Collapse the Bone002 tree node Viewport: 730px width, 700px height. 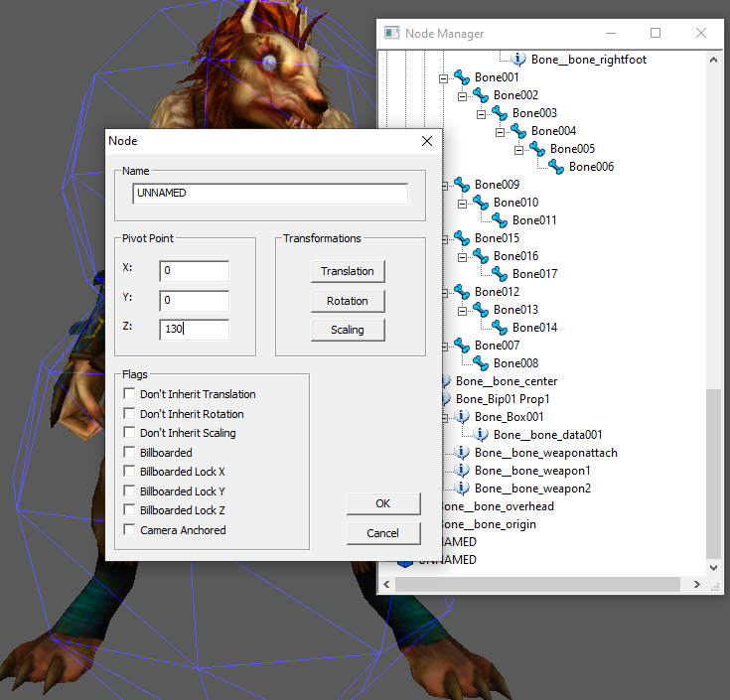click(x=462, y=96)
